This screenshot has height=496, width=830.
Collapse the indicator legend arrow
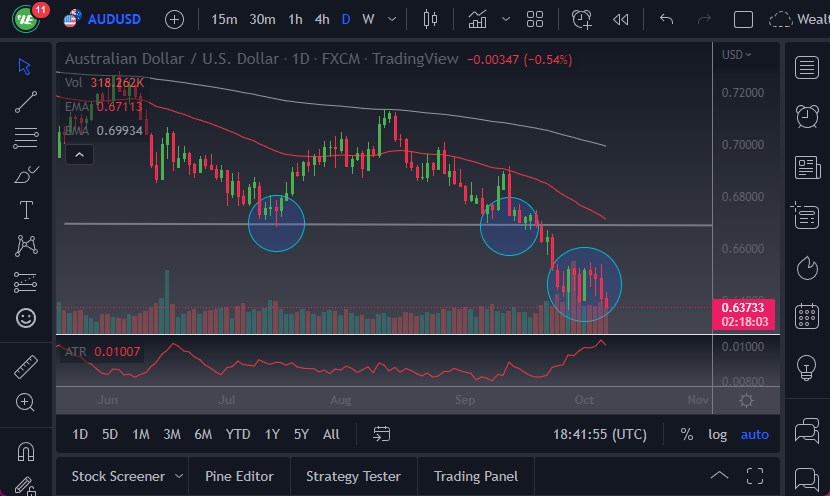[x=79, y=154]
